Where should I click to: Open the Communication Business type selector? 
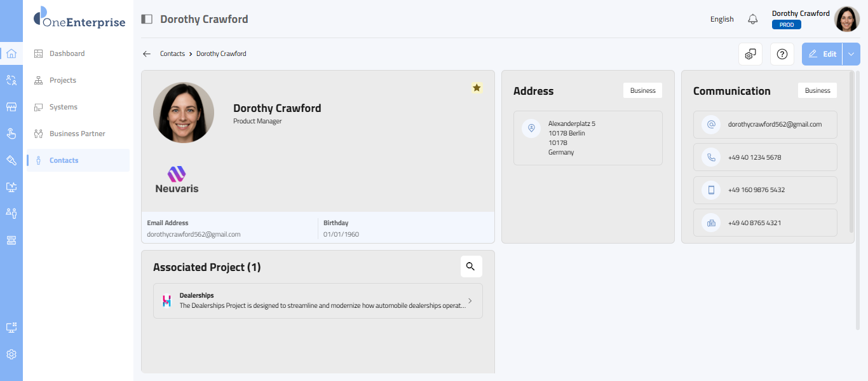[x=817, y=91]
